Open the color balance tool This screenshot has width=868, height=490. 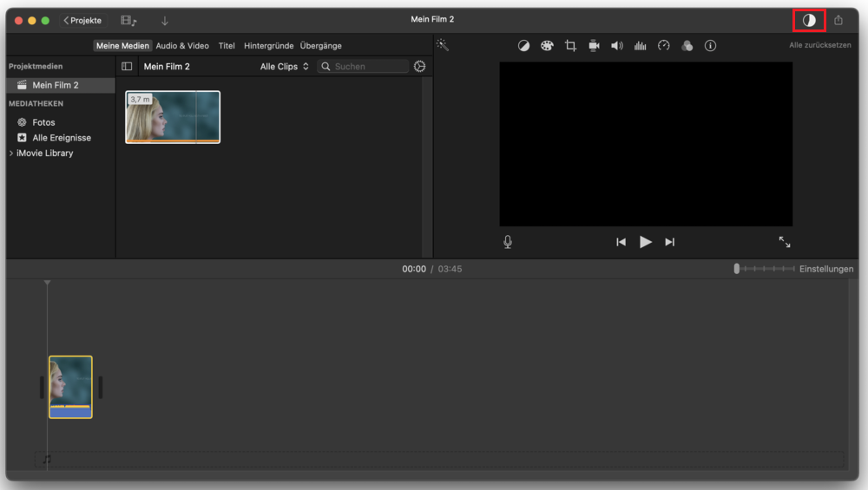click(523, 46)
